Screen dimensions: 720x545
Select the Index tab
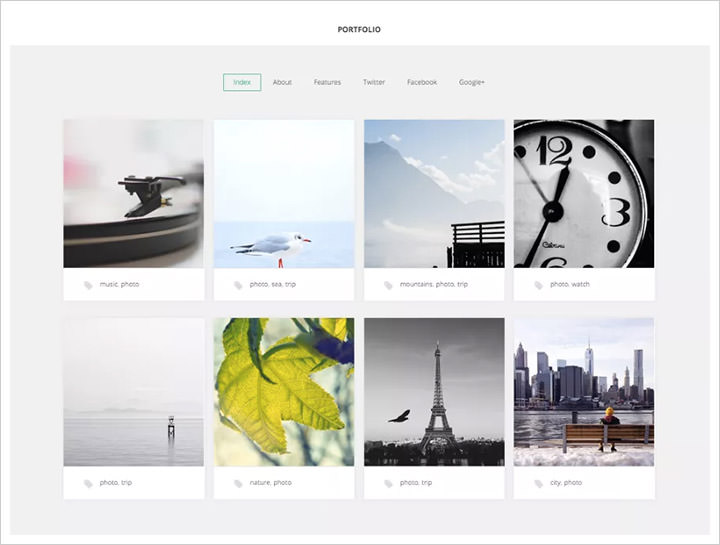click(x=242, y=82)
